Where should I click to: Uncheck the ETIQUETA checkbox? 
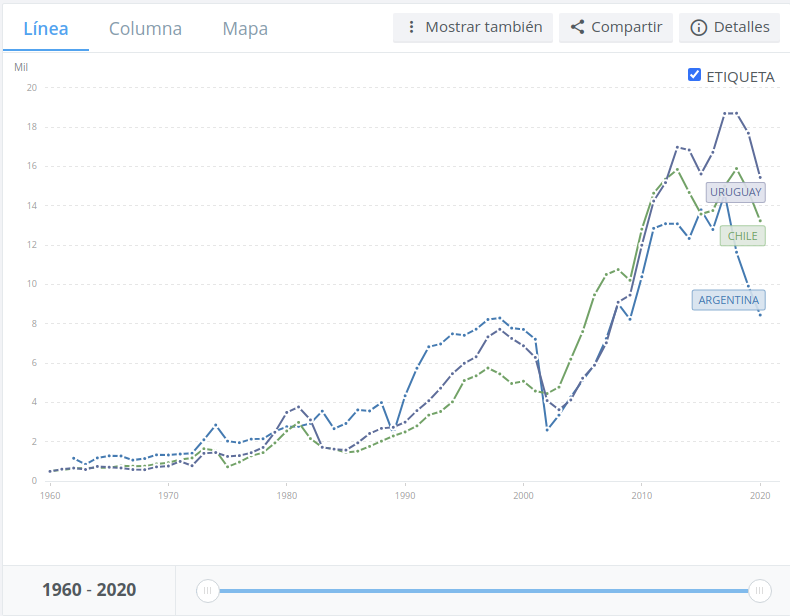(x=695, y=75)
